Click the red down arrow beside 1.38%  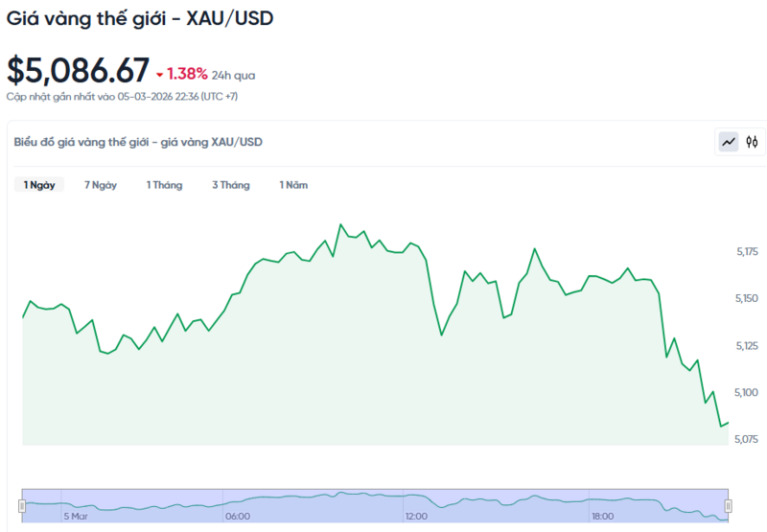click(x=159, y=74)
